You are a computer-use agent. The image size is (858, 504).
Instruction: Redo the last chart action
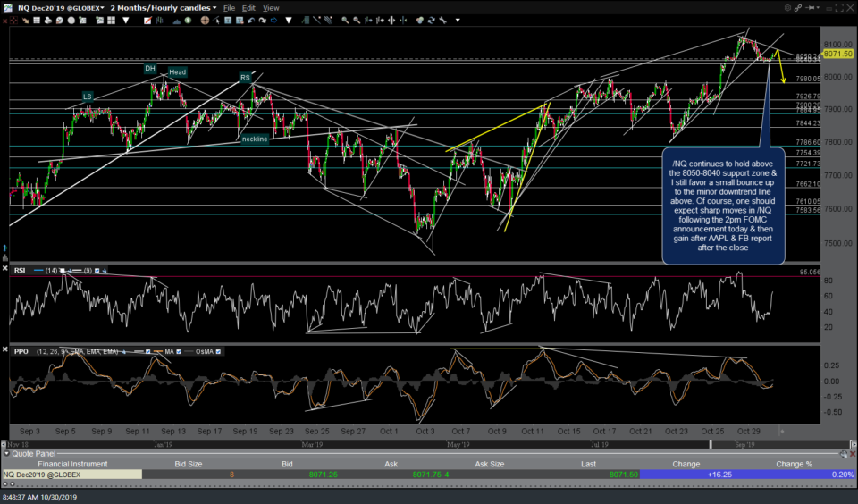tap(263, 21)
